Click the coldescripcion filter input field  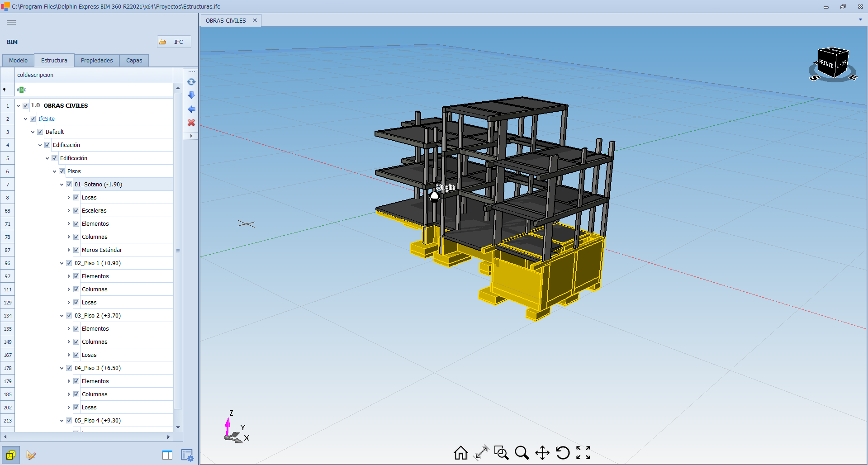click(95, 90)
